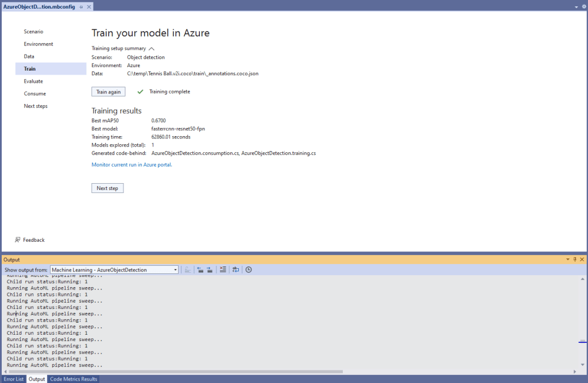Screen dimensions: 588x383
Task: Select Evaluate step in the sidebar
Action: click(33, 82)
